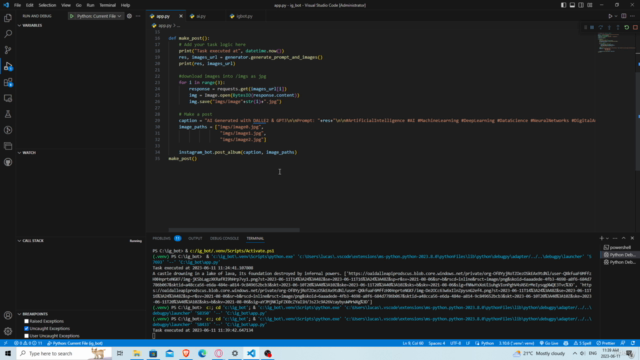Step out in the debug toolbar
Image resolution: width=640 pixels, height=360 pixels.
pyautogui.click(x=618, y=27)
